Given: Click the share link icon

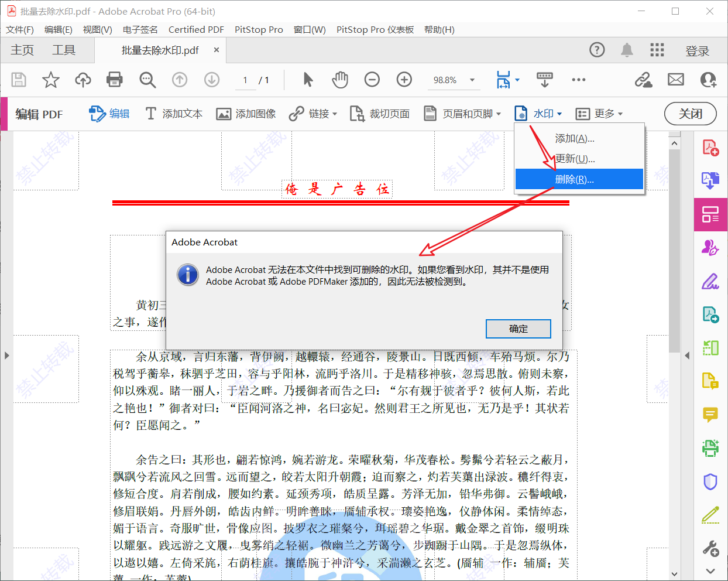Looking at the screenshot, I should point(644,80).
